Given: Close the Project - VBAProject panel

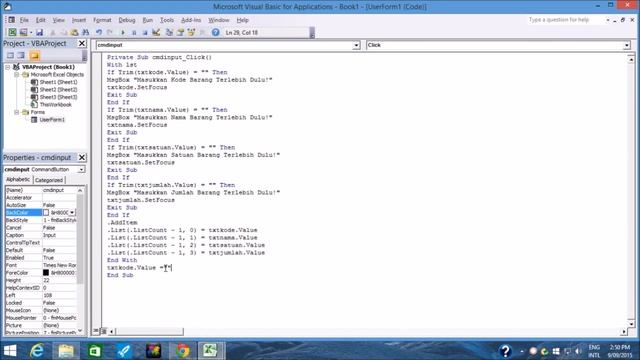Looking at the screenshot, I should 82,43.
